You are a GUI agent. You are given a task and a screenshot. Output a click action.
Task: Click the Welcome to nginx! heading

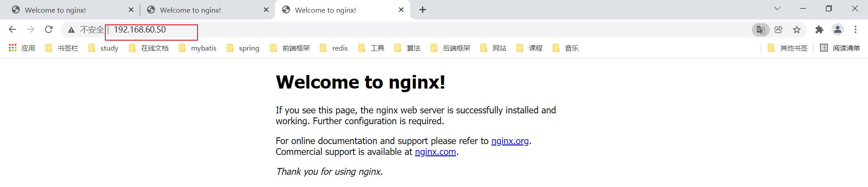tap(361, 82)
